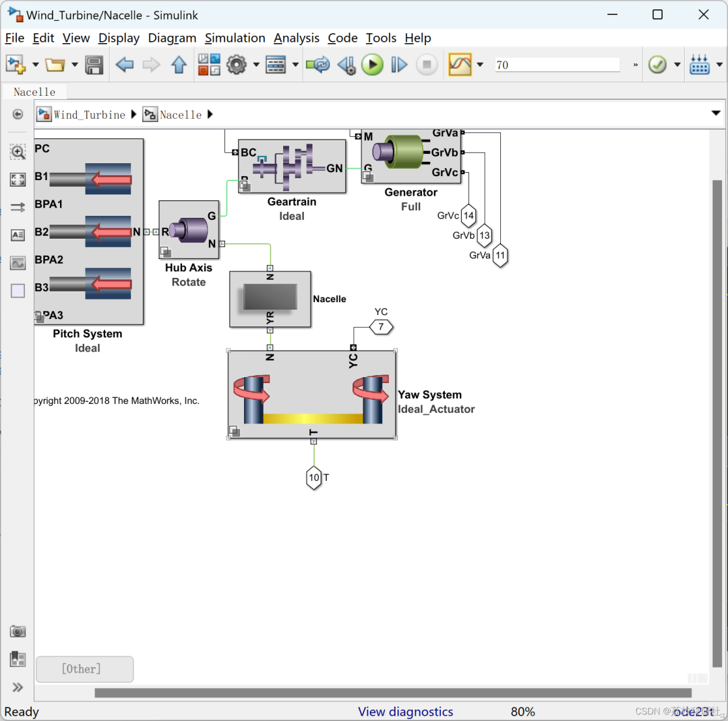Image resolution: width=728 pixels, height=721 pixels.
Task: Show more toolbar items chevron
Action: click(x=635, y=65)
